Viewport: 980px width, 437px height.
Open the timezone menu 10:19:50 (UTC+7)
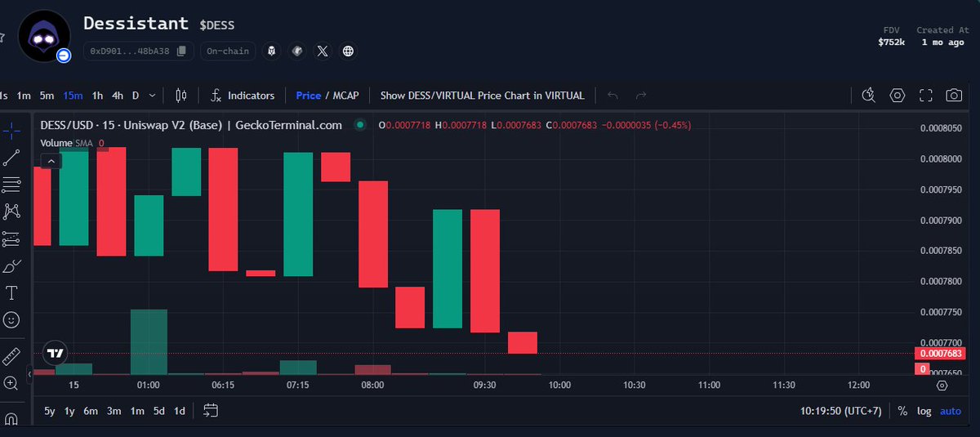click(x=843, y=411)
